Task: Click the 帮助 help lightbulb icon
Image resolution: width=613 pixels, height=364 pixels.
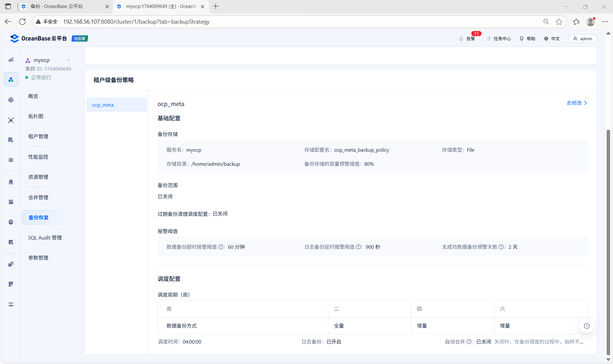Action: pos(522,39)
